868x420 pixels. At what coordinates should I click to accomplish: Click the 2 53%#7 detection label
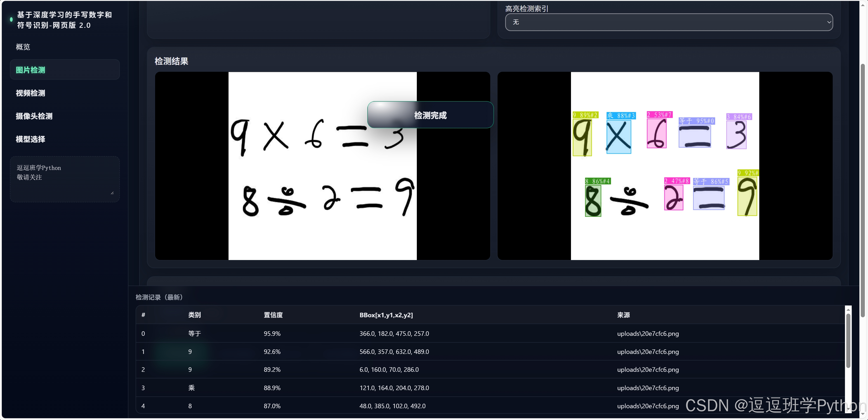(x=660, y=115)
